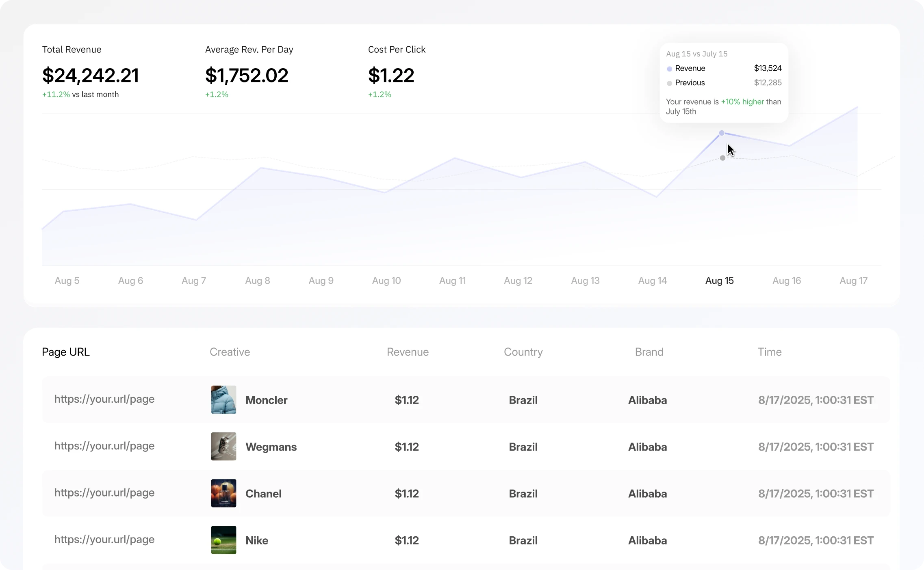Click Alibaba brand in Chanel row
This screenshot has width=924, height=570.
click(647, 494)
